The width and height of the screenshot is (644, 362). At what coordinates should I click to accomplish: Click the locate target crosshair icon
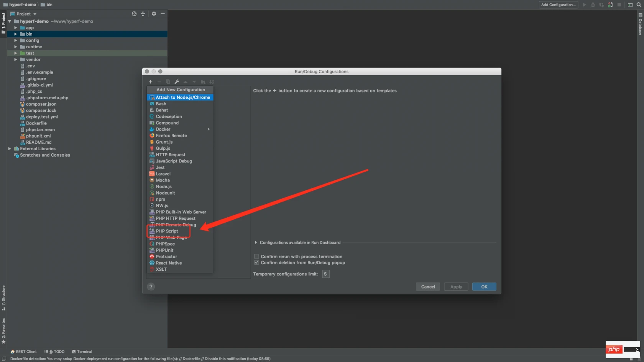(134, 14)
